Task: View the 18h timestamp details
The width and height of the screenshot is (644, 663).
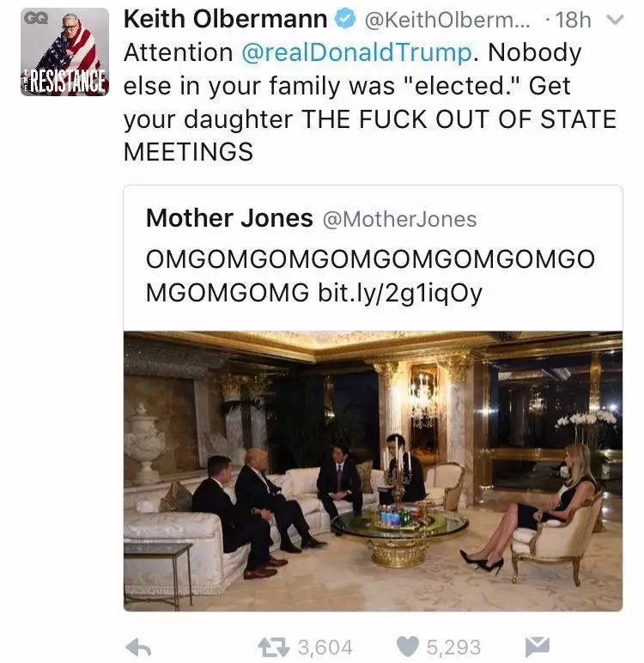Action: [573, 20]
